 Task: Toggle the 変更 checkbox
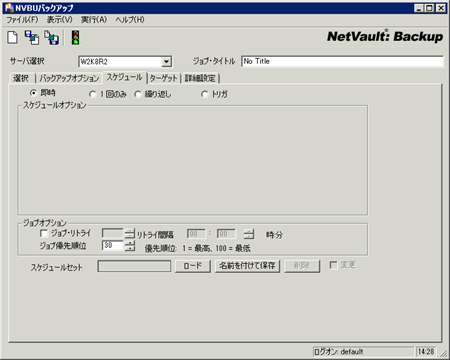tap(333, 265)
